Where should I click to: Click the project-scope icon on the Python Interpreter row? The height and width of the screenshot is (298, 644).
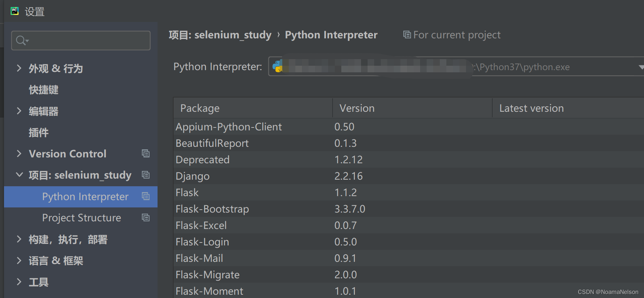[x=146, y=196]
